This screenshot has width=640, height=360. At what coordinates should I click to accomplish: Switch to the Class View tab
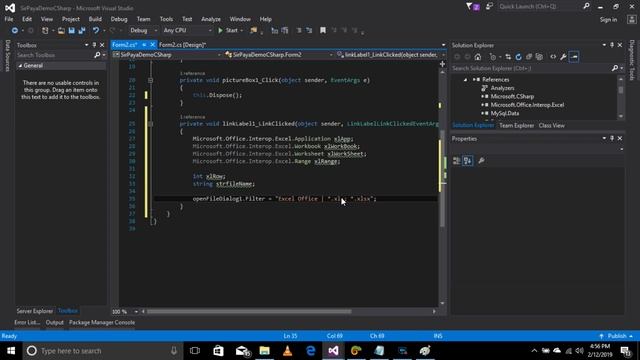(551, 125)
